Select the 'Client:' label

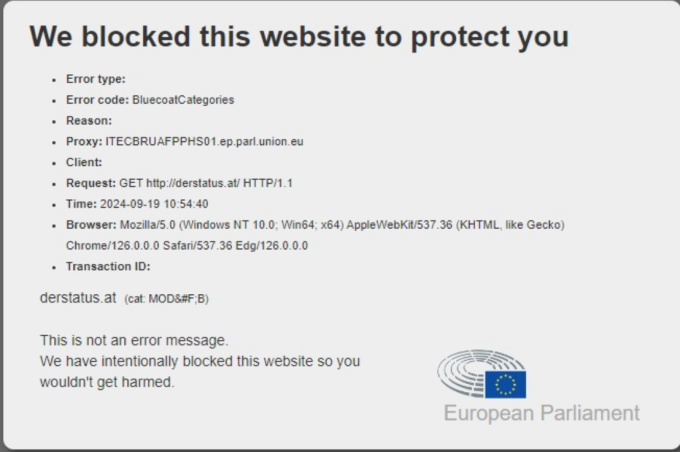(84, 162)
